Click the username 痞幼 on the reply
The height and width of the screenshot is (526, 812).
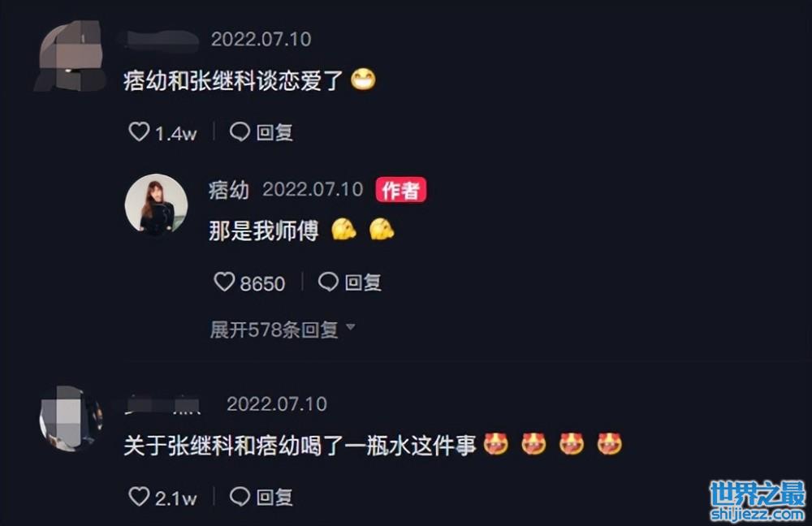[229, 190]
